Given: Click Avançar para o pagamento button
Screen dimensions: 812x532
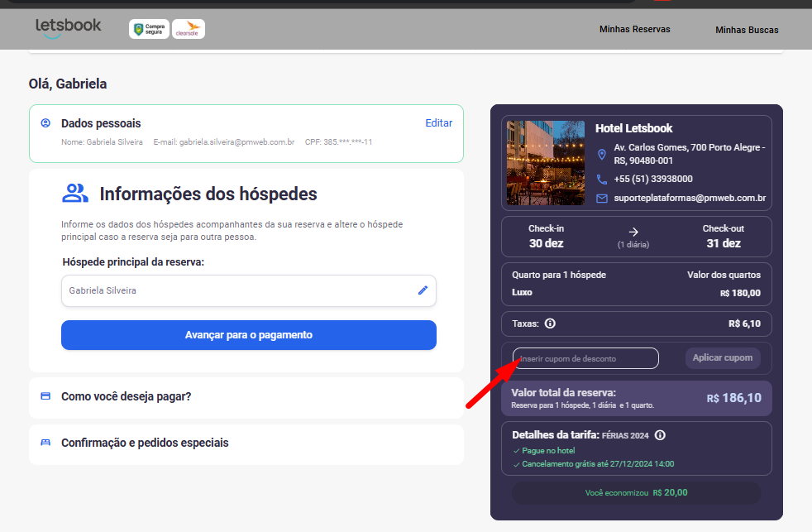Looking at the screenshot, I should point(249,335).
